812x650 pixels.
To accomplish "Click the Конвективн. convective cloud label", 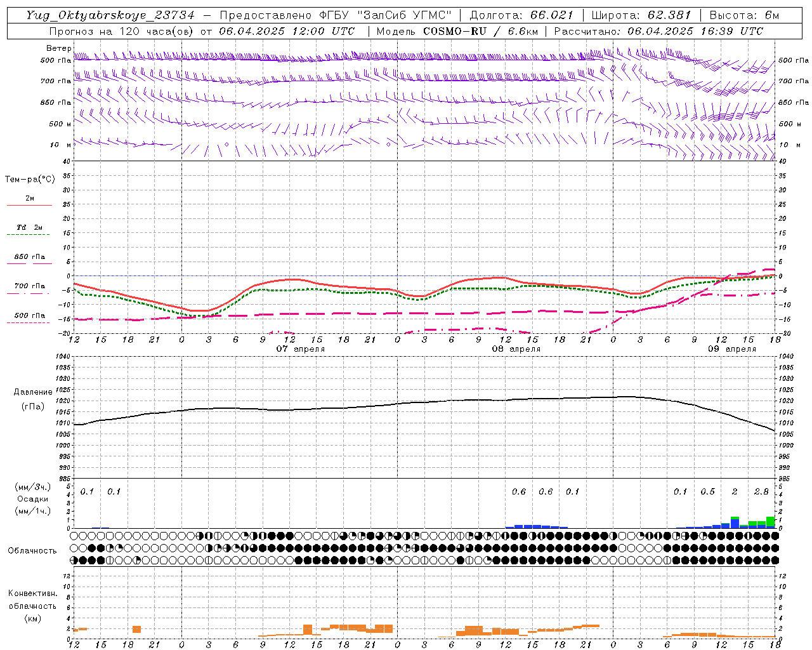I will 32,593.
